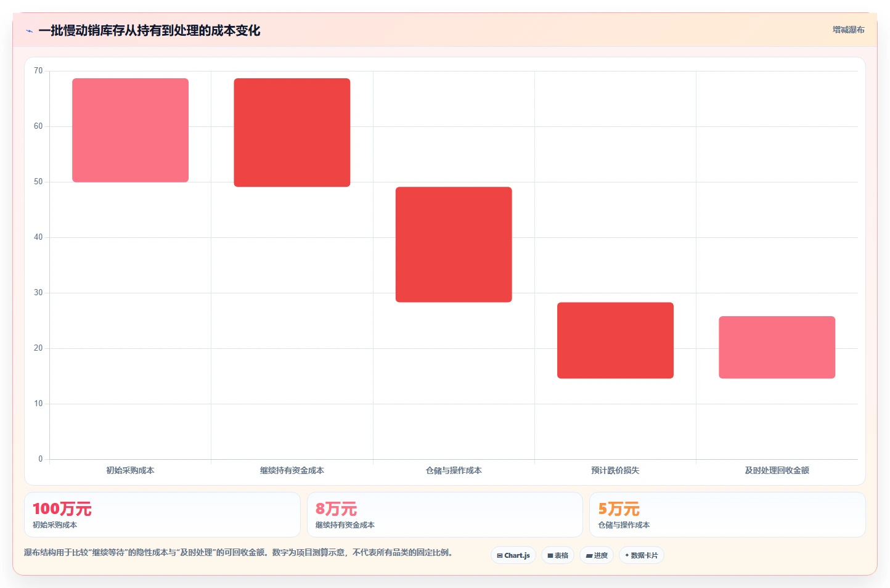Click y-axis tick value 50
The image size is (890, 588).
pos(38,182)
